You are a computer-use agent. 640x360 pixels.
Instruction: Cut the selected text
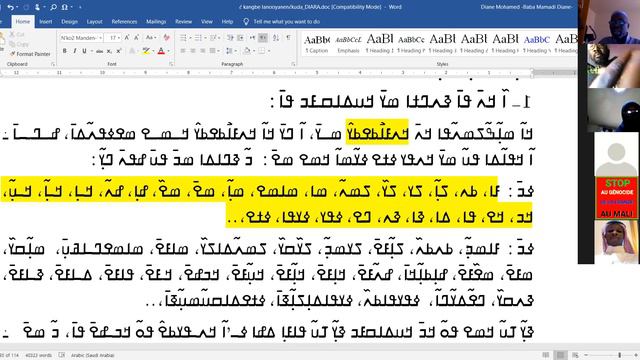(x=17, y=34)
